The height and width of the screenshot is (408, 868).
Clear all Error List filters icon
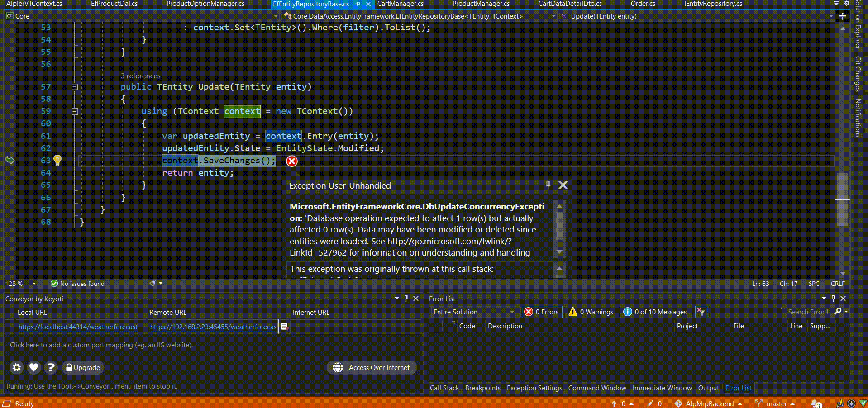(x=701, y=312)
